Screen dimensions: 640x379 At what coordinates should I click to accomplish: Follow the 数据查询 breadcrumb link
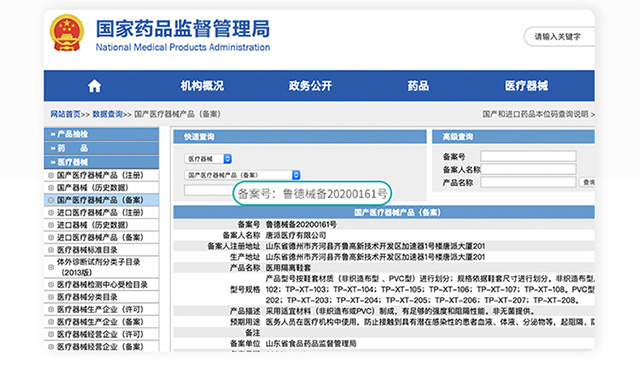pyautogui.click(x=107, y=114)
